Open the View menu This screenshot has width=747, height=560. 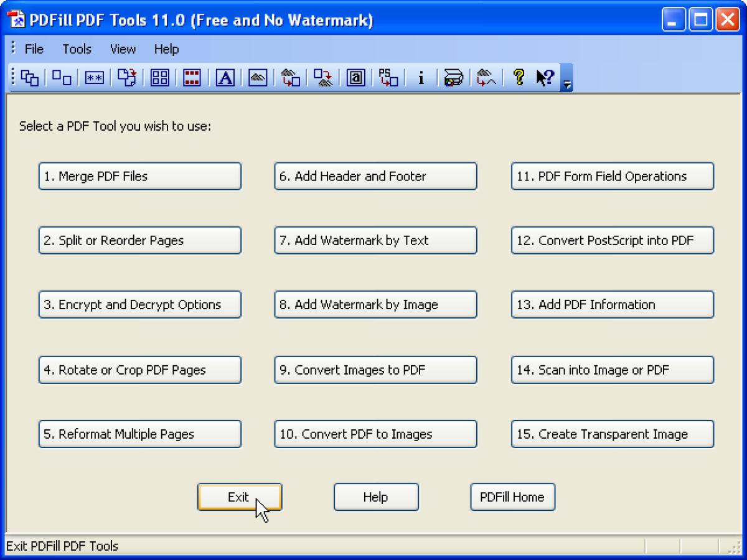coord(122,49)
